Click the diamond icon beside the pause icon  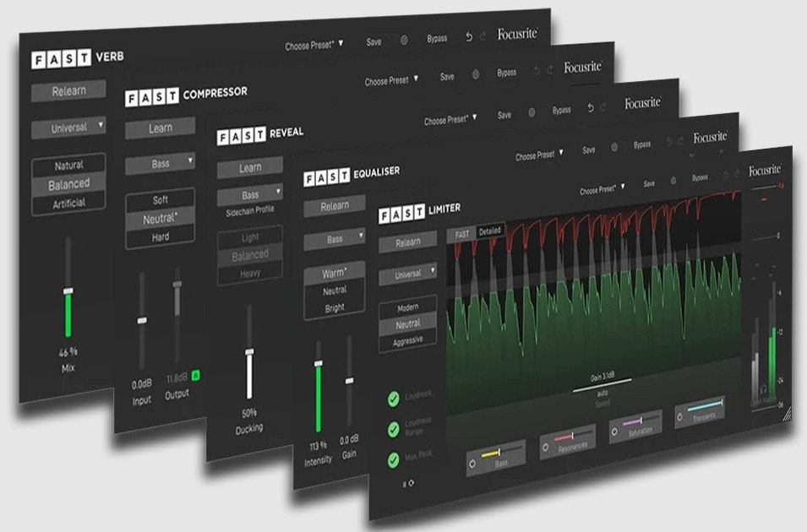click(411, 483)
